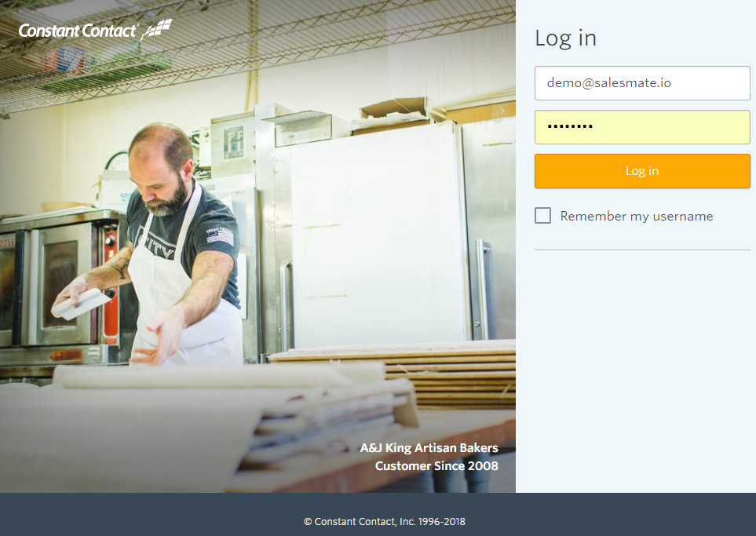Click the Log in heading
This screenshot has height=536, width=756.
click(565, 38)
